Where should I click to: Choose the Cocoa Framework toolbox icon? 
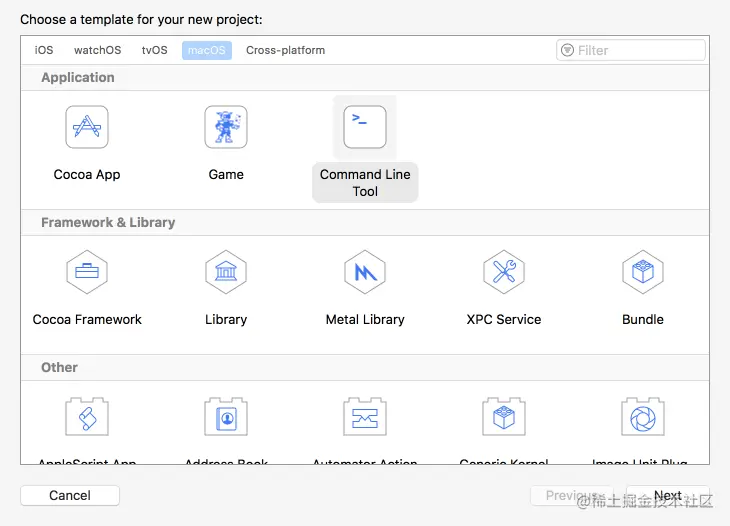87,272
